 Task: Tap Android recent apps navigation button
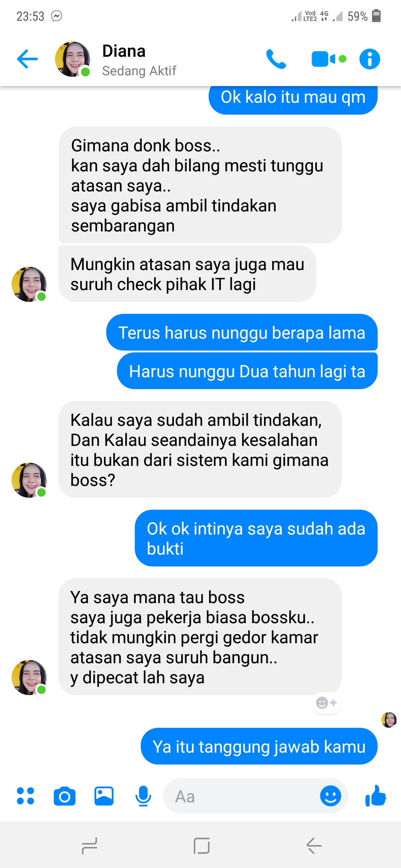89,846
